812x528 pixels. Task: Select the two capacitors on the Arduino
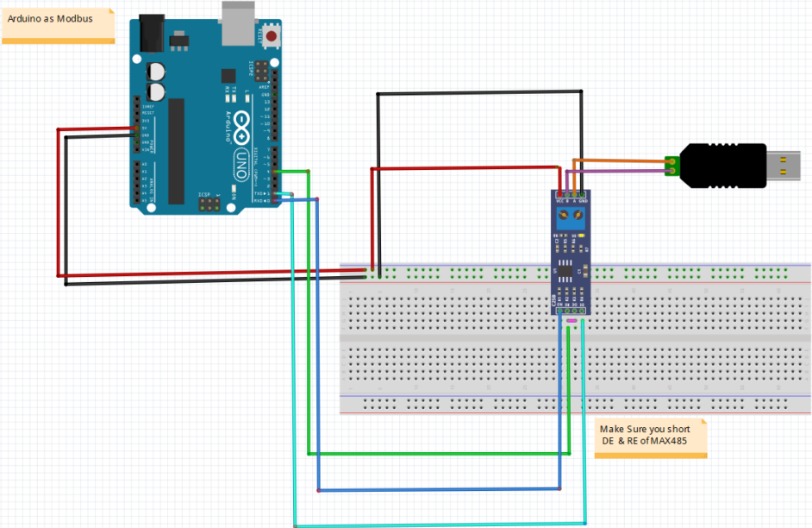[x=155, y=82]
